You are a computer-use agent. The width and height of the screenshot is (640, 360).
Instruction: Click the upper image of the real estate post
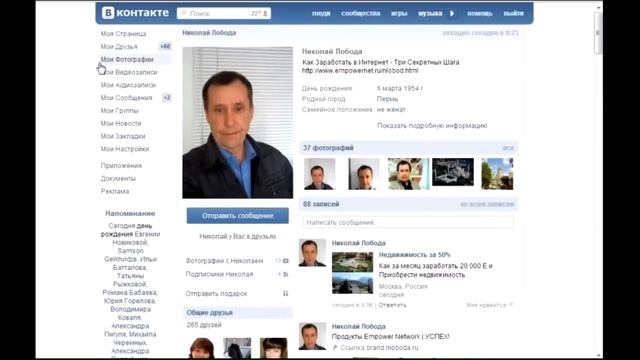[x=352, y=262]
